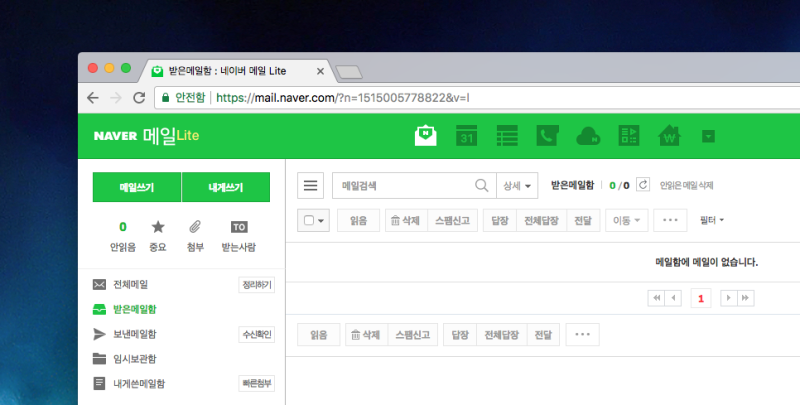Open the address book phone icon
This screenshot has height=405, width=800.
tap(547, 136)
